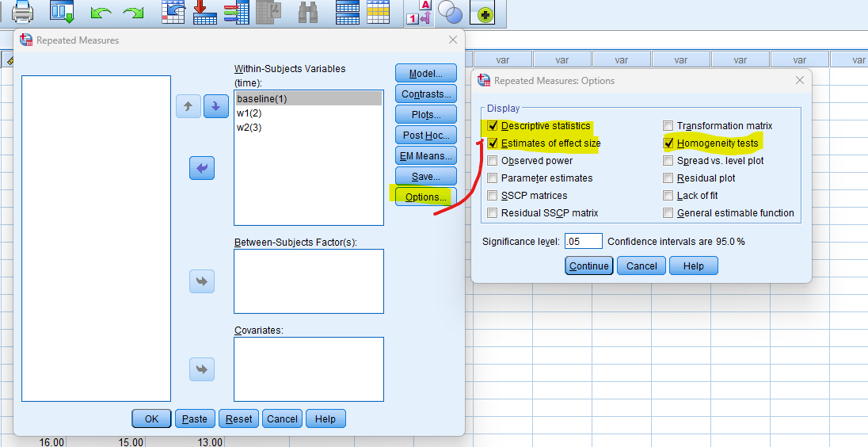Uncheck the Homogeneity tests checkbox
This screenshot has height=447, width=868.
point(668,143)
